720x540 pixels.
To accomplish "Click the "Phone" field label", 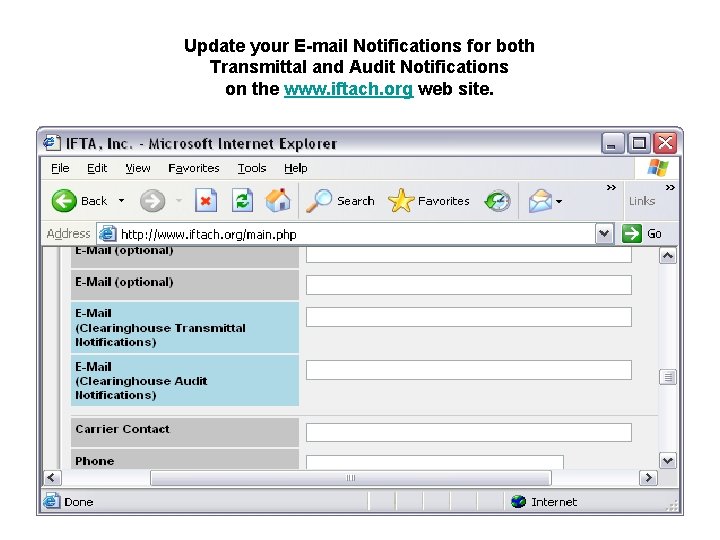I will coord(95,461).
